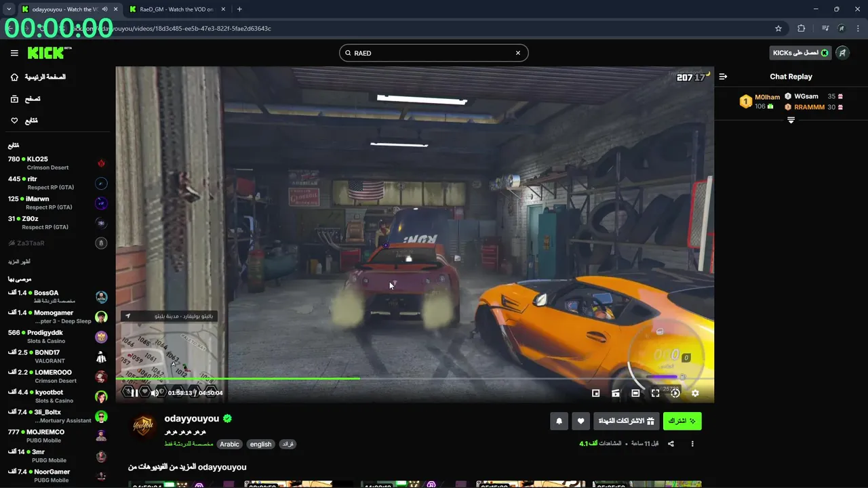Enable picture-in-picture mini player
868x488 pixels.
pos(596,393)
